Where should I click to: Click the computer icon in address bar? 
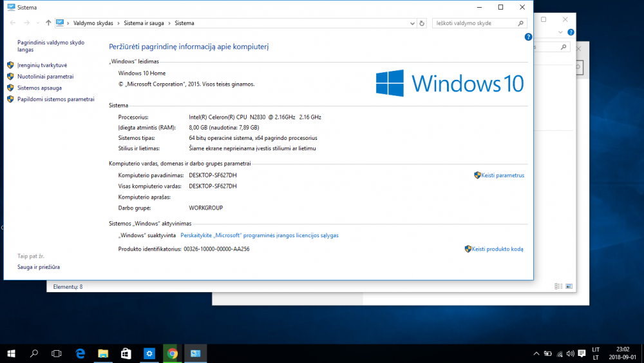click(x=60, y=23)
